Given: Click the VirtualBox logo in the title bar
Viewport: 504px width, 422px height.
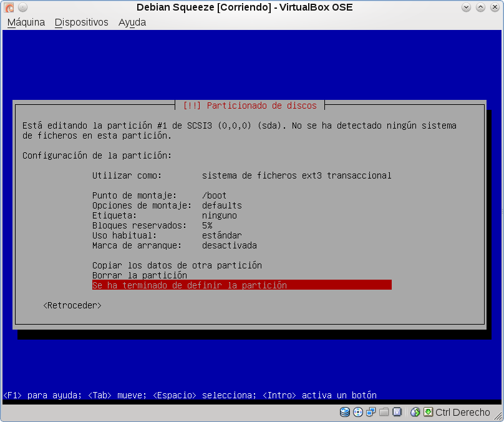Looking at the screenshot, I should (9, 7).
